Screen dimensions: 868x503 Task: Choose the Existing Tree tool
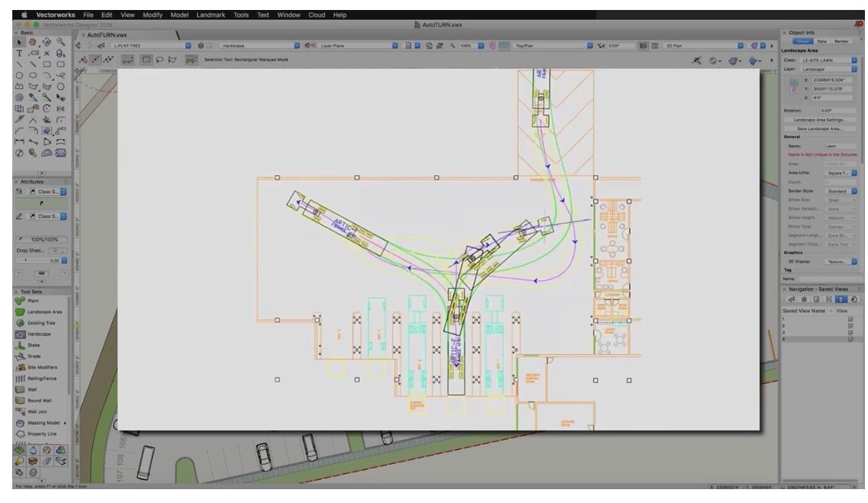click(40, 323)
